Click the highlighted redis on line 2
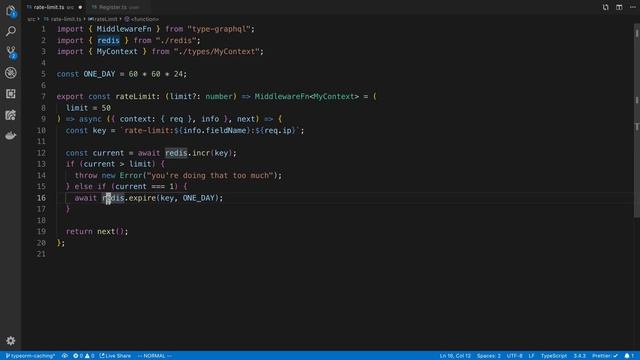Viewport: 640px width, 360px height. click(108, 40)
